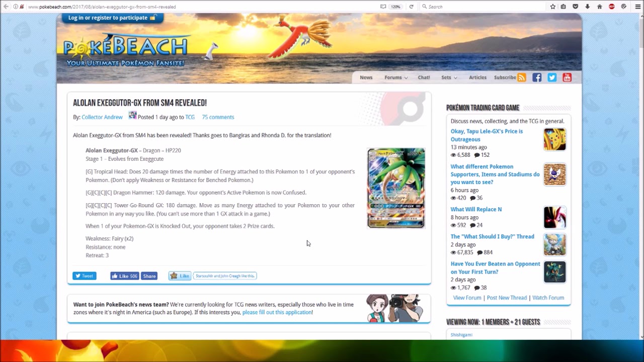Open Shishigami member link

pyautogui.click(x=461, y=335)
